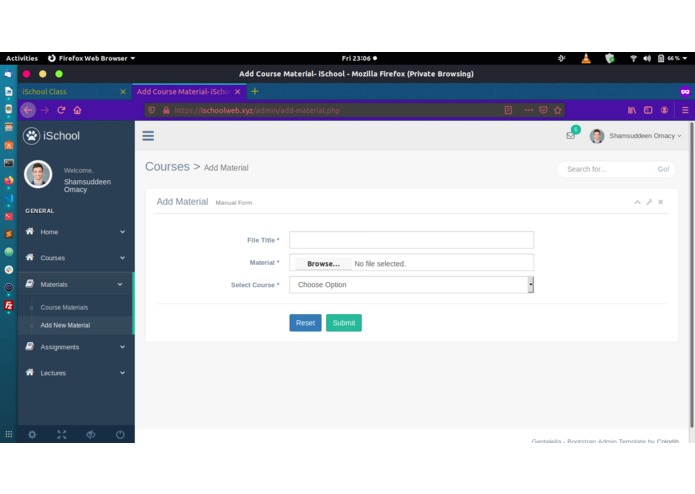
Task: Click the Reset button
Action: pos(305,323)
